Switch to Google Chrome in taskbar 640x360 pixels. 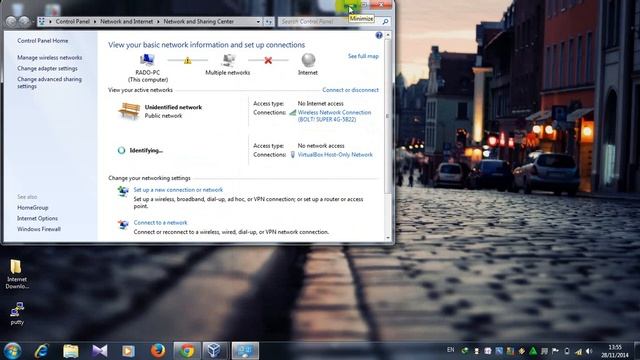[x=187, y=351]
